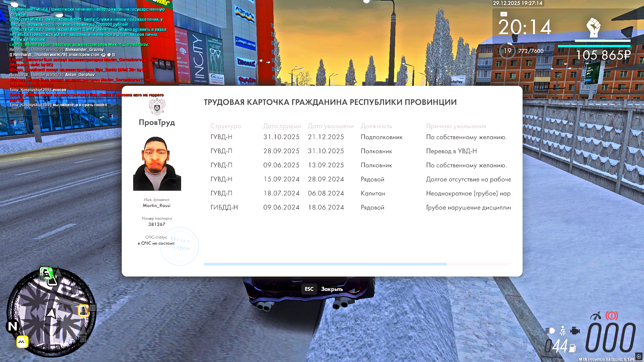Screen dimensions: 644x362
Task: Click the fuel pump icon
Action: pyautogui.click(x=573, y=348)
